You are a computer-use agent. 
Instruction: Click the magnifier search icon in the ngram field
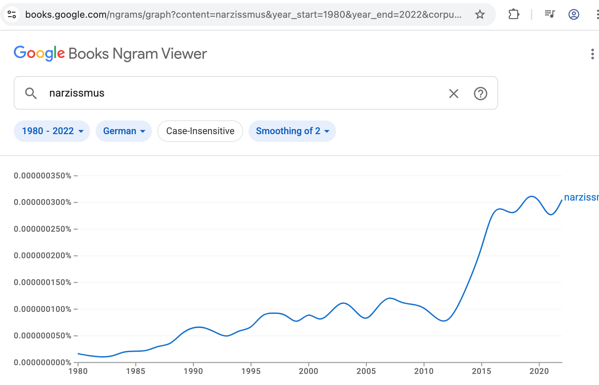click(31, 93)
